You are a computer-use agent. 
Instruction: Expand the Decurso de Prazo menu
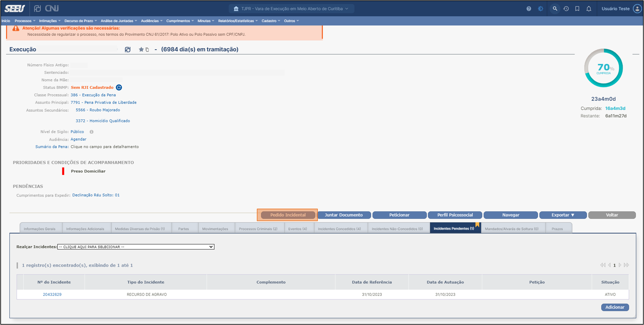click(x=81, y=21)
